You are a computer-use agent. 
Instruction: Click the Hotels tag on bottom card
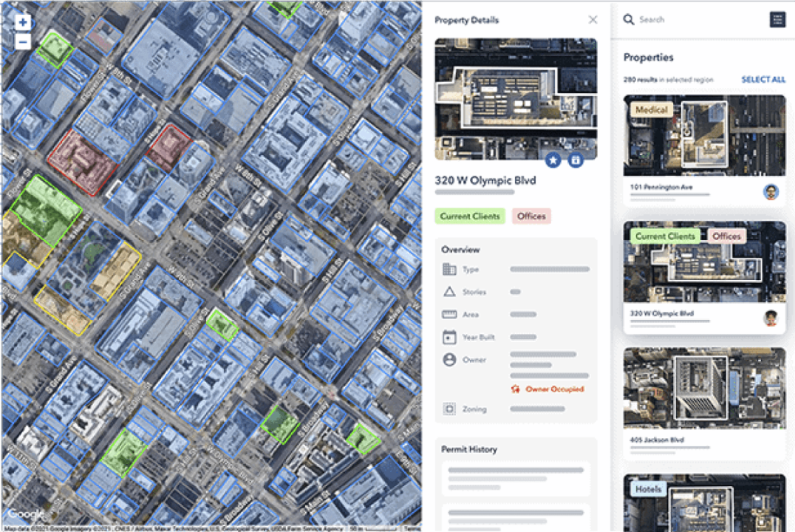(x=647, y=489)
